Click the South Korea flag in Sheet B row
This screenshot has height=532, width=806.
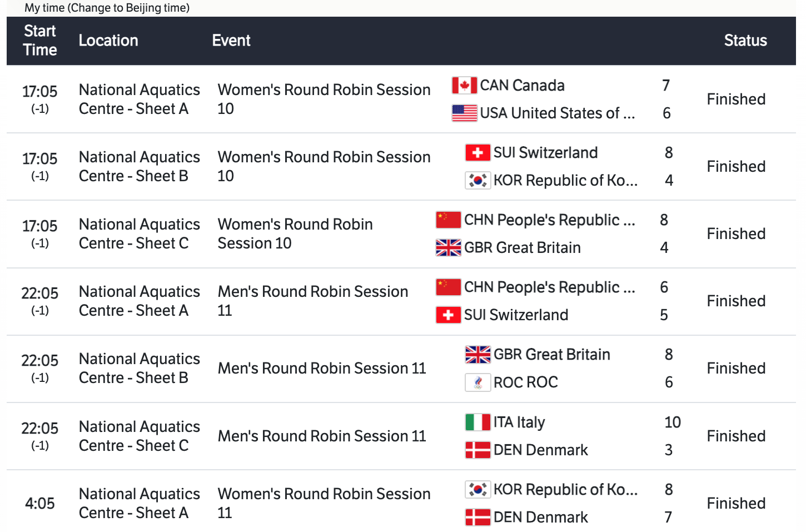477,181
